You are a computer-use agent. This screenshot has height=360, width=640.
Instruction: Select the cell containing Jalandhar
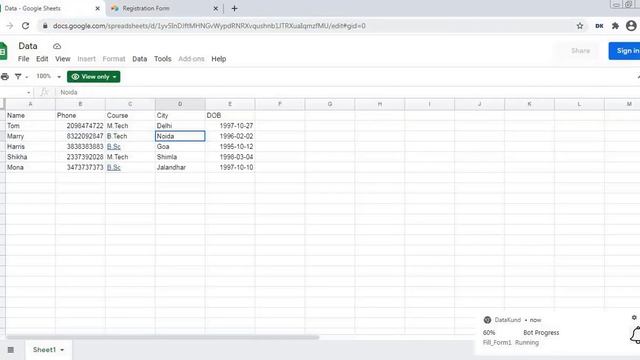pyautogui.click(x=180, y=167)
